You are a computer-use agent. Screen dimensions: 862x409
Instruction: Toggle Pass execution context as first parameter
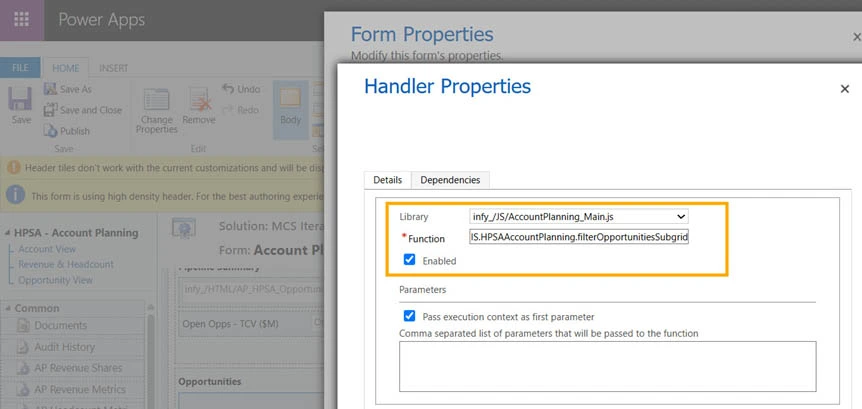[x=409, y=316]
